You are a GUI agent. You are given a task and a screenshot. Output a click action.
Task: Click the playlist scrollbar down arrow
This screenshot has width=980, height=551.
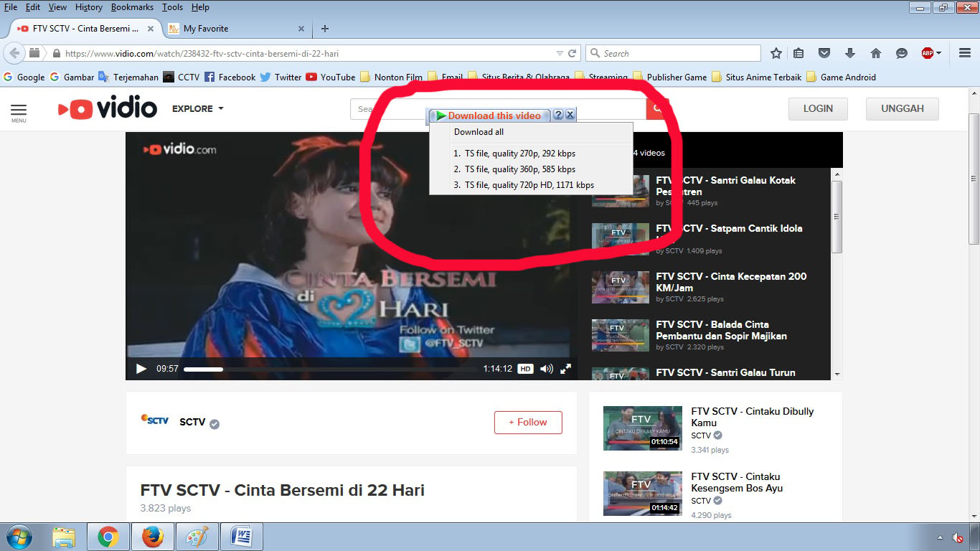837,374
